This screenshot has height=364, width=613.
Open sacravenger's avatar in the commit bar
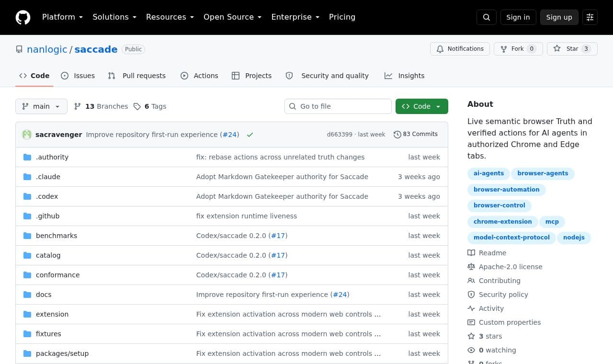click(27, 135)
